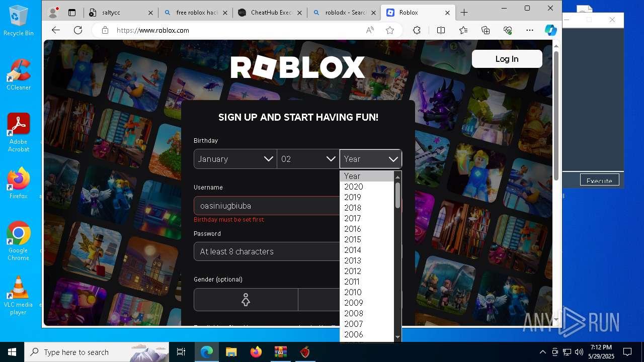Open Edge settings and more menu

pos(530,30)
